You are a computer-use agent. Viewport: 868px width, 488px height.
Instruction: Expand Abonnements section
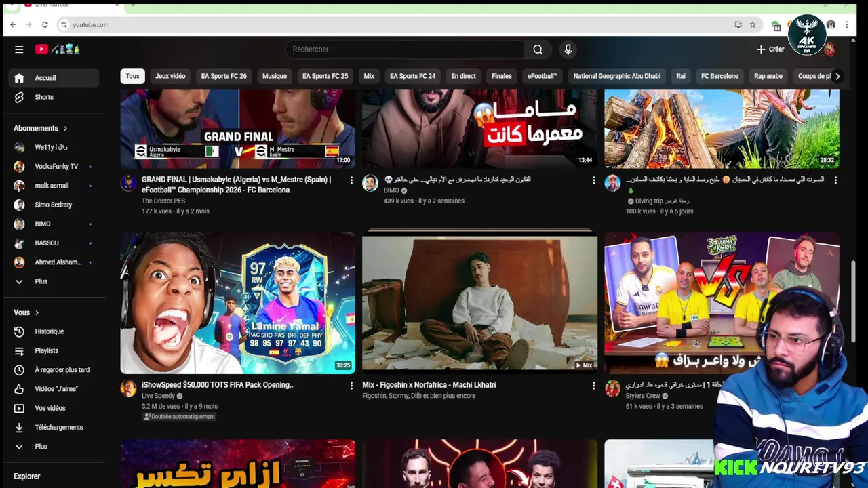point(41,128)
